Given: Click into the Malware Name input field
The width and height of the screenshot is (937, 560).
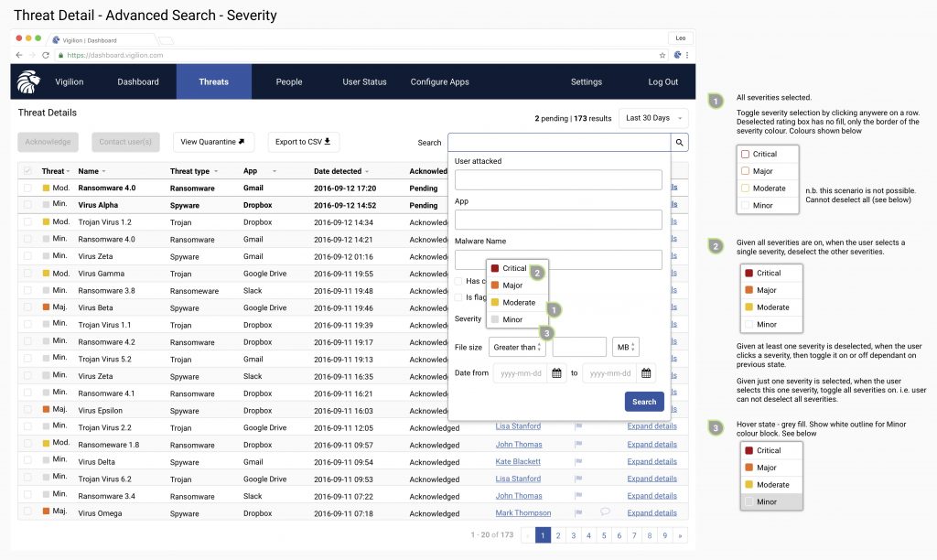Looking at the screenshot, I should [x=558, y=260].
